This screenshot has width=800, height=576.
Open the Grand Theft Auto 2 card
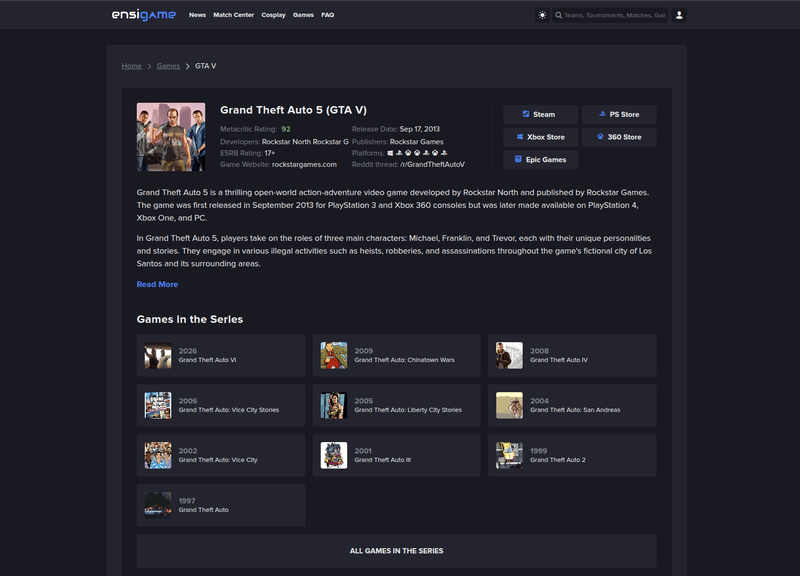pyautogui.click(x=572, y=455)
